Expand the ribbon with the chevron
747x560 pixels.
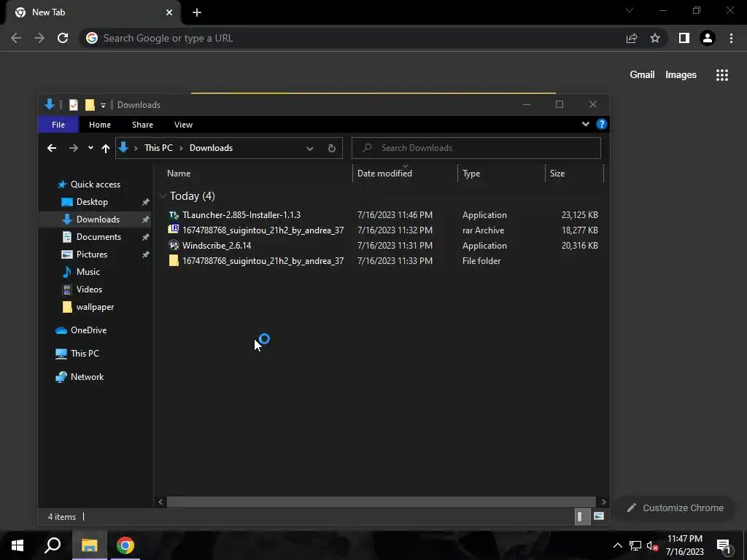point(586,124)
